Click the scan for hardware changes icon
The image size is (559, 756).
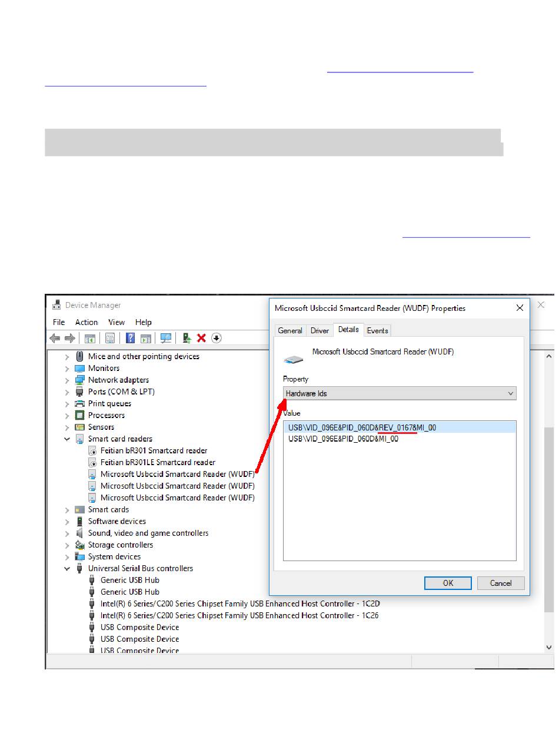[166, 338]
